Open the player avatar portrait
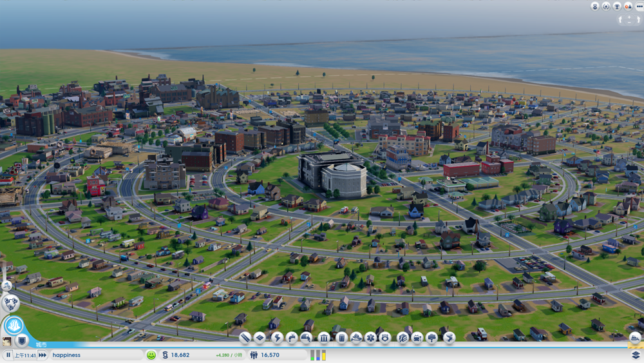The image size is (644, 363). pyautogui.click(x=7, y=341)
